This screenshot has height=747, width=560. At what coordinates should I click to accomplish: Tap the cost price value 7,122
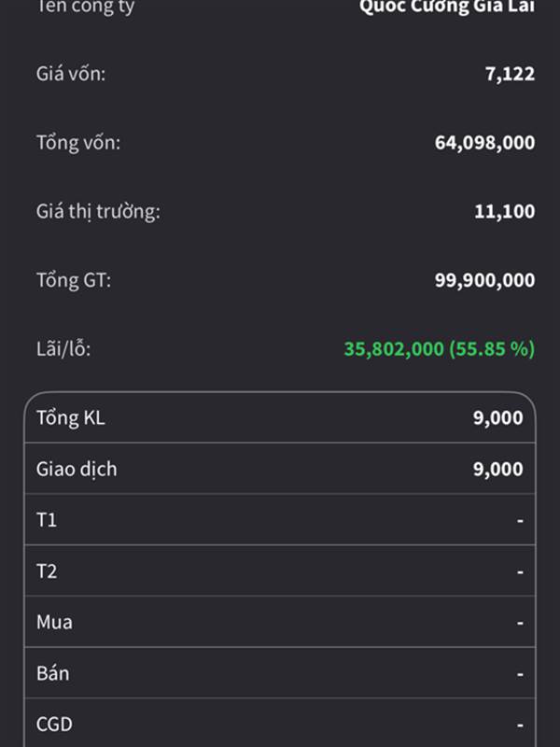(510, 75)
